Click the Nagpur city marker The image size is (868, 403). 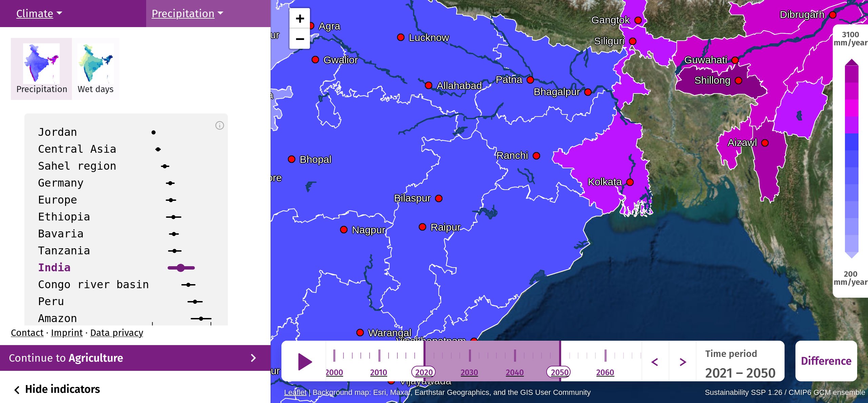coord(344,230)
